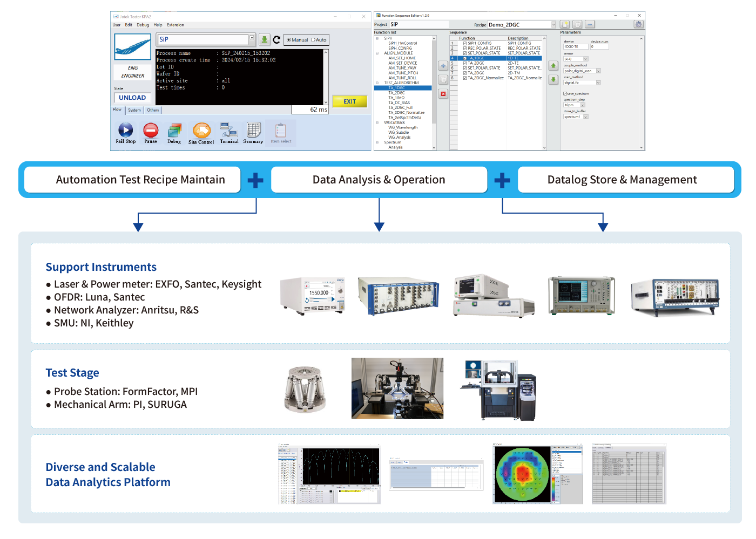Click the Tester console vertical scrollbar
This screenshot has width=756, height=539.
coord(326,77)
